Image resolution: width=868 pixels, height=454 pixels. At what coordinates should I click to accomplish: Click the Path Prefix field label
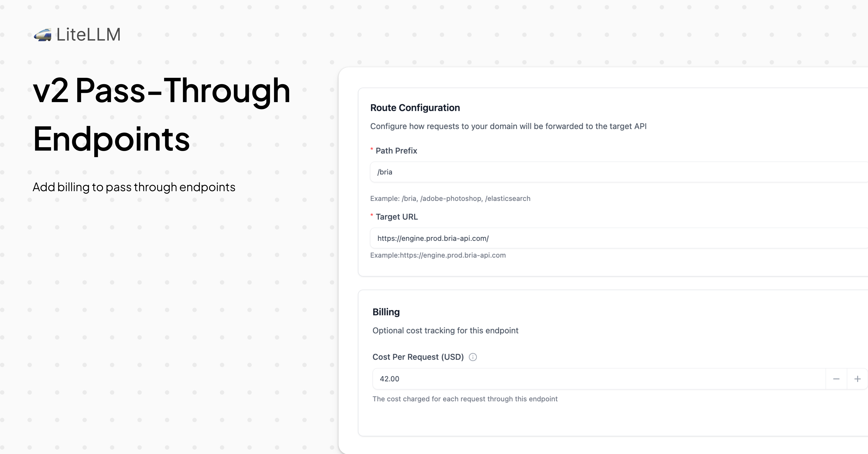click(x=396, y=151)
